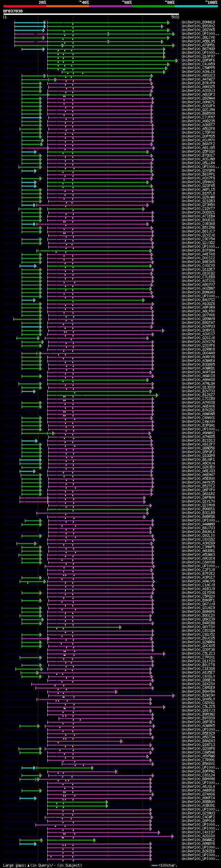Click the cyan ~100% identity legend segment
Screen dimensions: 221x868
coord(196,6)
